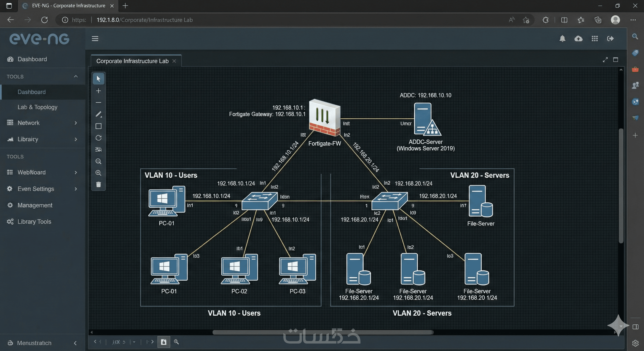The image size is (644, 351).
Task: Toggle the hamburger sidebar menu
Action: 95,38
